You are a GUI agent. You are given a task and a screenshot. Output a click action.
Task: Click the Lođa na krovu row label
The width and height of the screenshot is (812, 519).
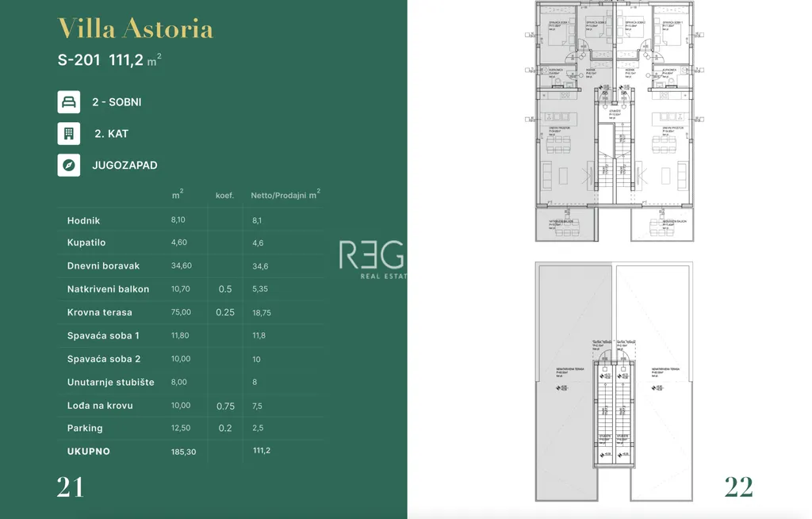(x=100, y=405)
